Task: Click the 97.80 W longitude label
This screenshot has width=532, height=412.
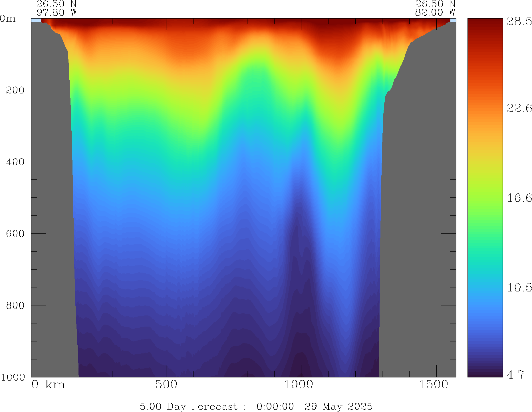Action: coord(57,13)
